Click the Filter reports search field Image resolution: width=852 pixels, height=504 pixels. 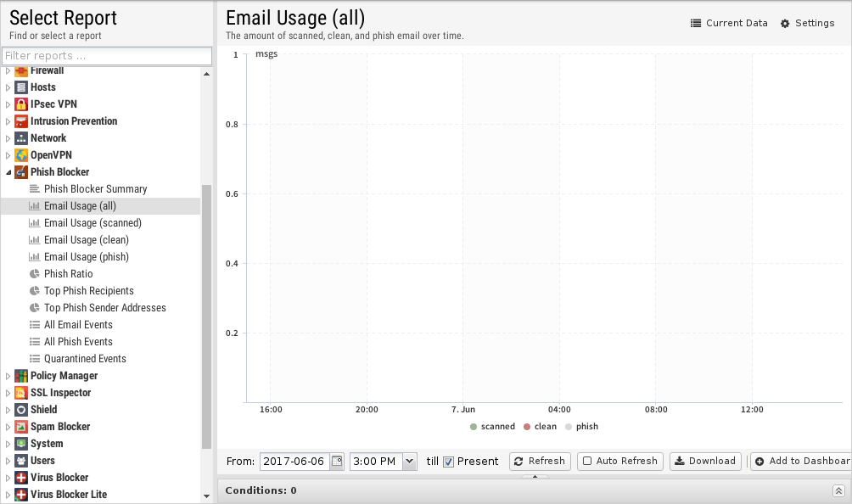[106, 56]
